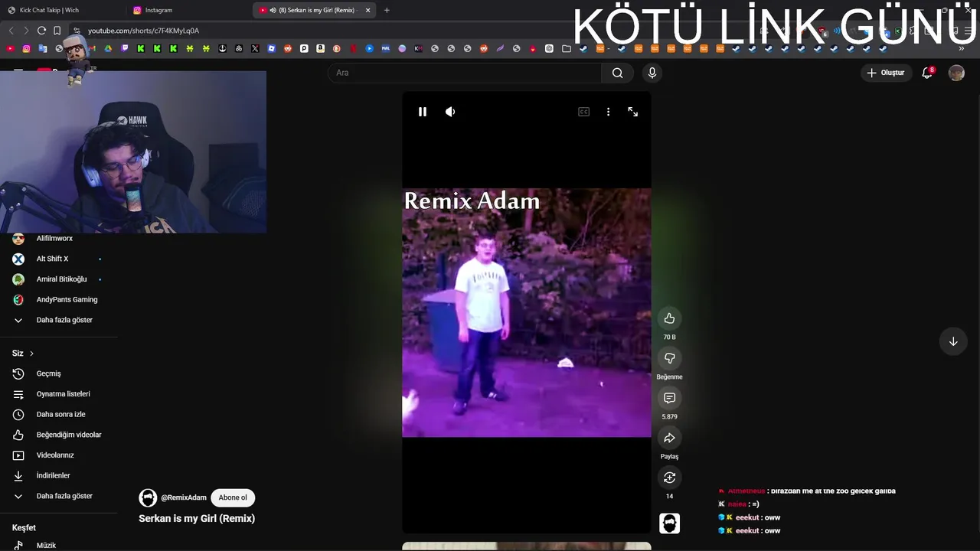Open the Oluştur create button
The image size is (980, 551).
click(x=886, y=73)
